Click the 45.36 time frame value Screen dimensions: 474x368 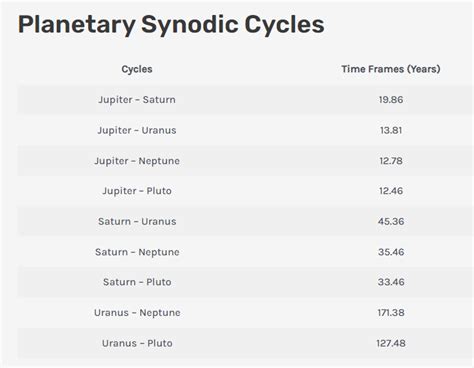pyautogui.click(x=391, y=222)
